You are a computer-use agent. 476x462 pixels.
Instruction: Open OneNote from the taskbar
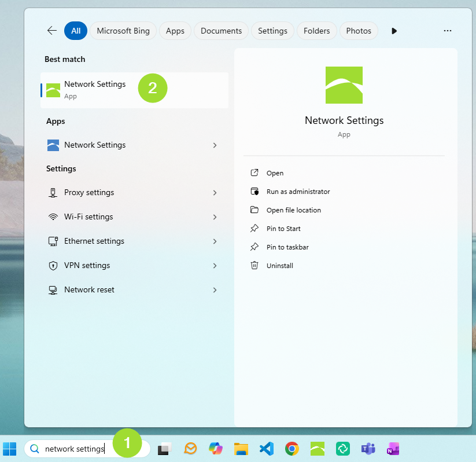(x=393, y=449)
